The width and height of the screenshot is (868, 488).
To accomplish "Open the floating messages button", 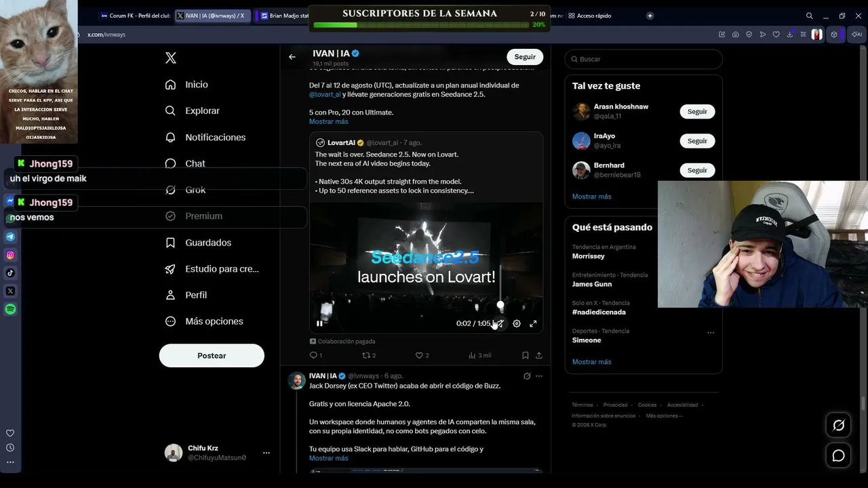I will point(839,455).
